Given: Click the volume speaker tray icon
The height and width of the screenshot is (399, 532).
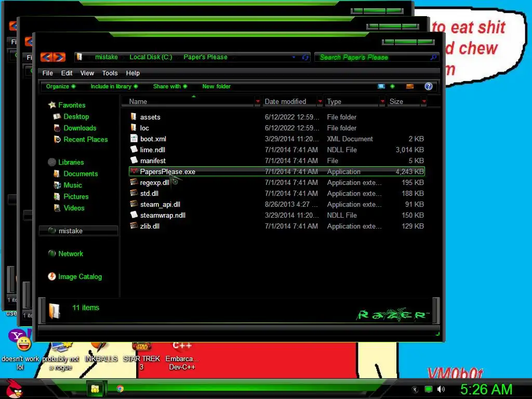Looking at the screenshot, I should pos(441,389).
